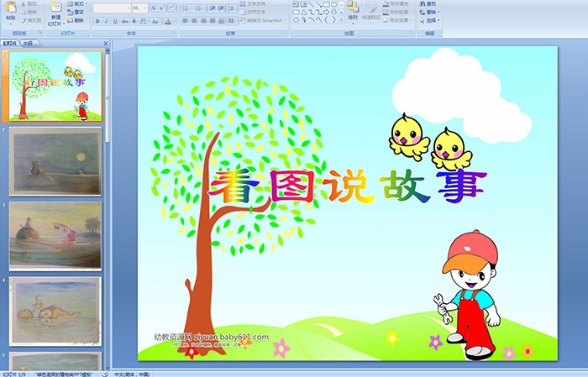Viewport: 588px width, 377px height.
Task: Open the Shape Fill (形状填充) color menu
Action: (397, 3)
